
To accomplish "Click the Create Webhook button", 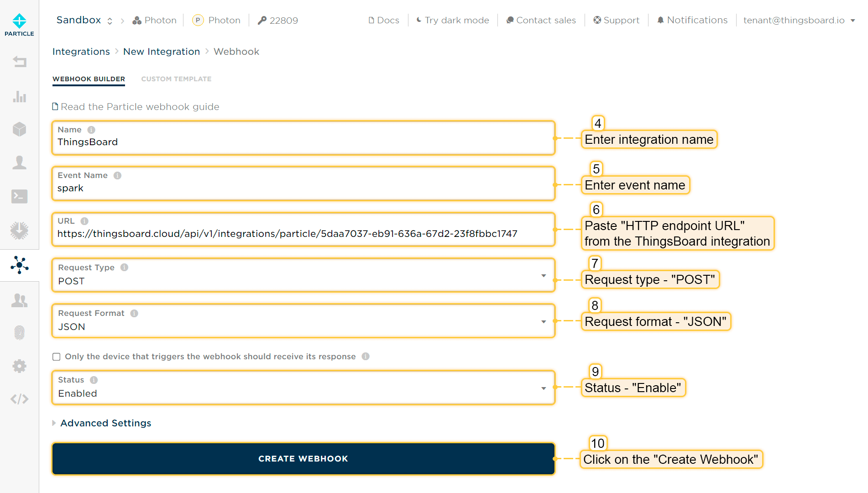I will 303,459.
